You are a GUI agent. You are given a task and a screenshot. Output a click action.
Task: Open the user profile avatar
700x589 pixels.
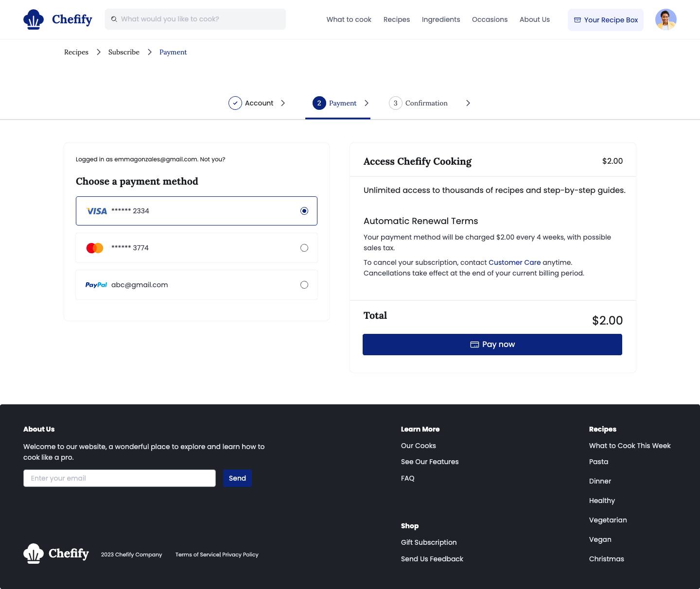[665, 19]
